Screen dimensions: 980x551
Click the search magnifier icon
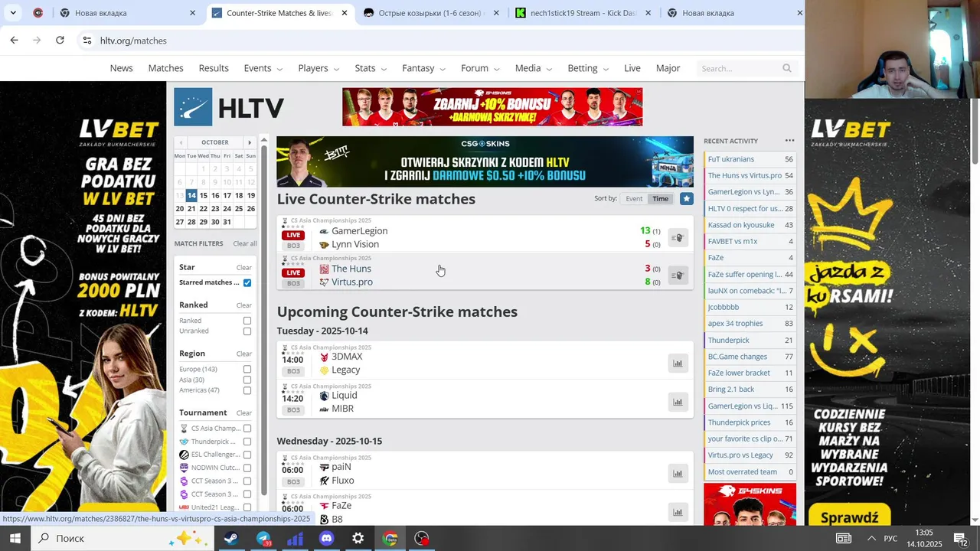point(786,68)
